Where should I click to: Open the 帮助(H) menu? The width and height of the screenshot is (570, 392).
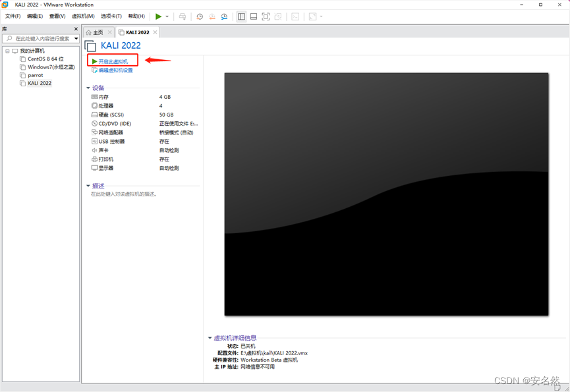(136, 16)
